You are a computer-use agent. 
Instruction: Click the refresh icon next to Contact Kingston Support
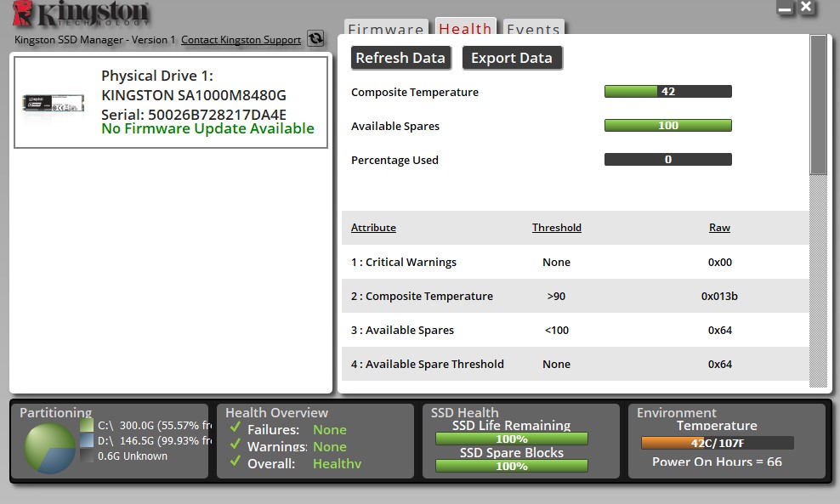[315, 38]
